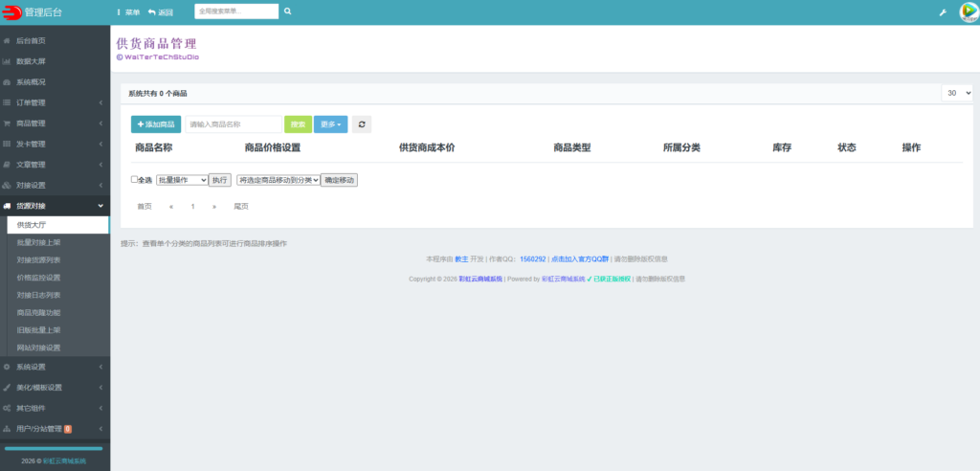The image size is (980, 471).
Task: Click the « previous page link
Action: click(x=171, y=207)
